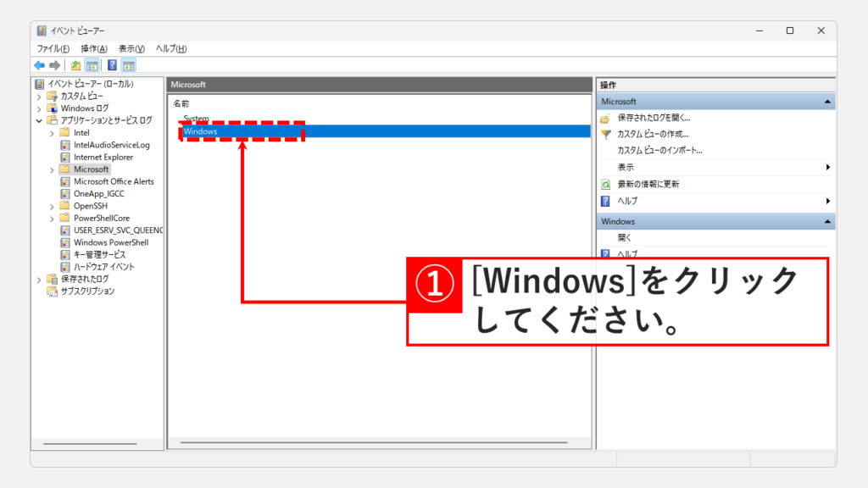Open the 表示(V) menu
This screenshot has width=868, height=488.
[x=131, y=48]
